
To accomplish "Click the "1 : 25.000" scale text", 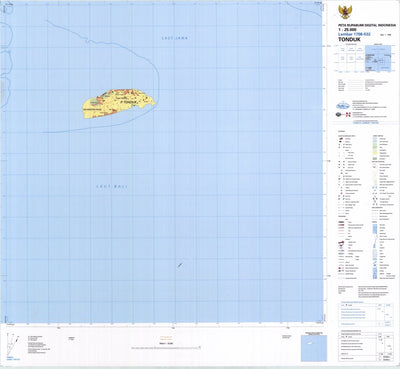I will point(347,30).
